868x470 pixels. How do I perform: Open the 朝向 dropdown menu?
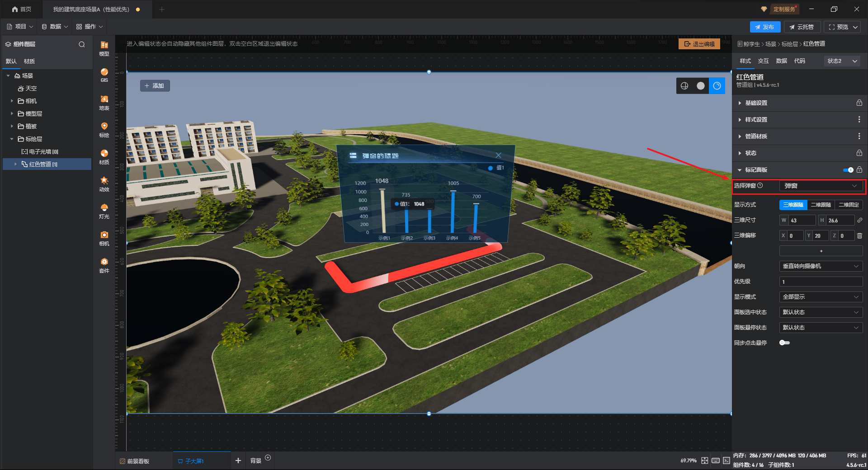pos(821,266)
